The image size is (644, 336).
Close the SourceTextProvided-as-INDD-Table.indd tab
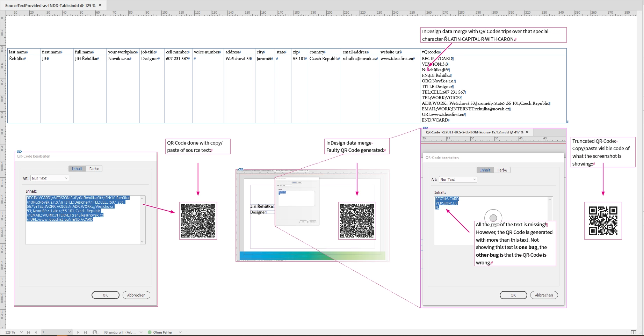pos(100,5)
